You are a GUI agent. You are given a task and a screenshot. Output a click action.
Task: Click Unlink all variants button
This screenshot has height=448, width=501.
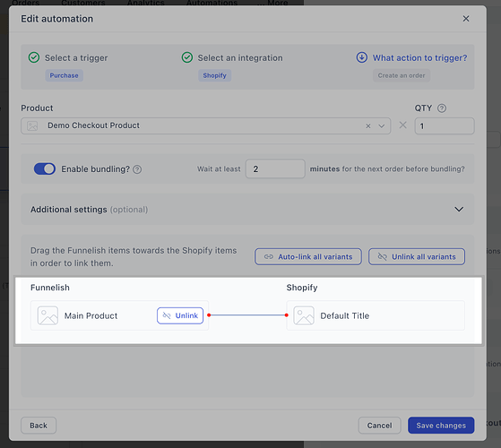point(417,257)
